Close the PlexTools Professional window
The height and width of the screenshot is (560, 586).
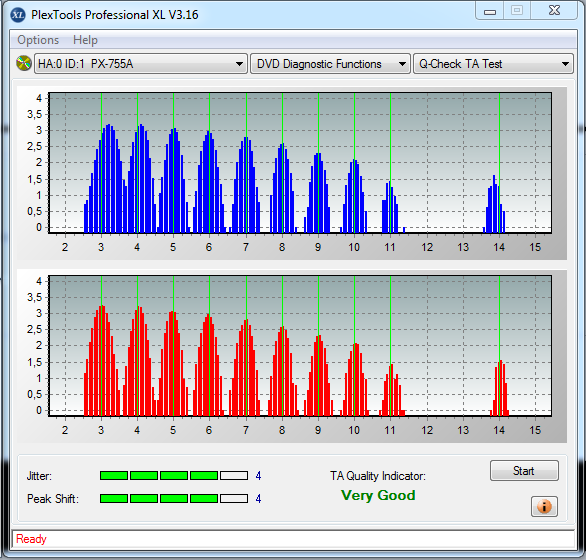(x=554, y=11)
